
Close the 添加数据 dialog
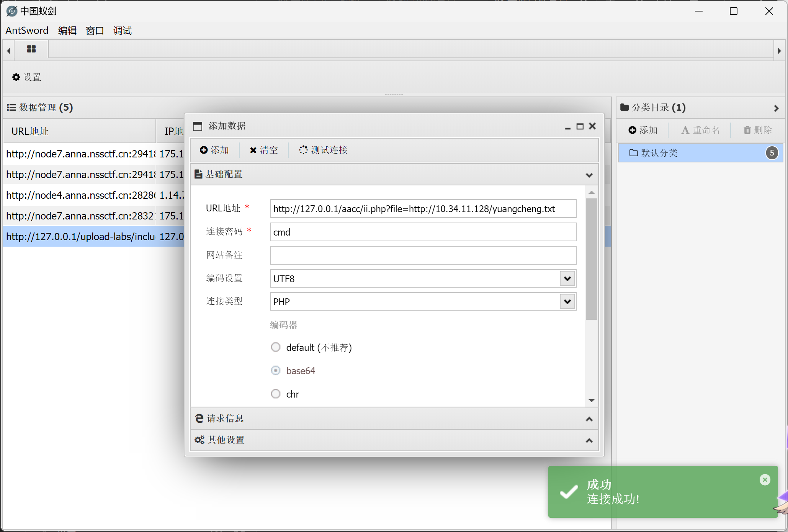(x=592, y=126)
